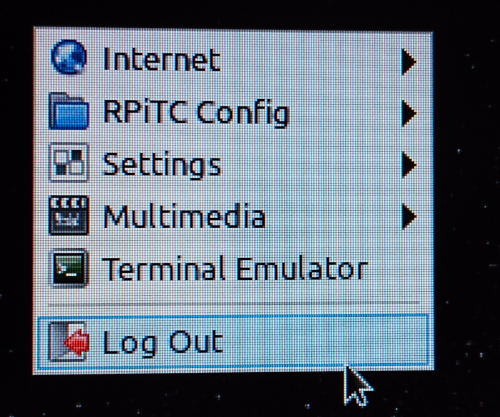This screenshot has width=500, height=417.
Task: Click the highlighted Log Out row background
Action: click(233, 342)
